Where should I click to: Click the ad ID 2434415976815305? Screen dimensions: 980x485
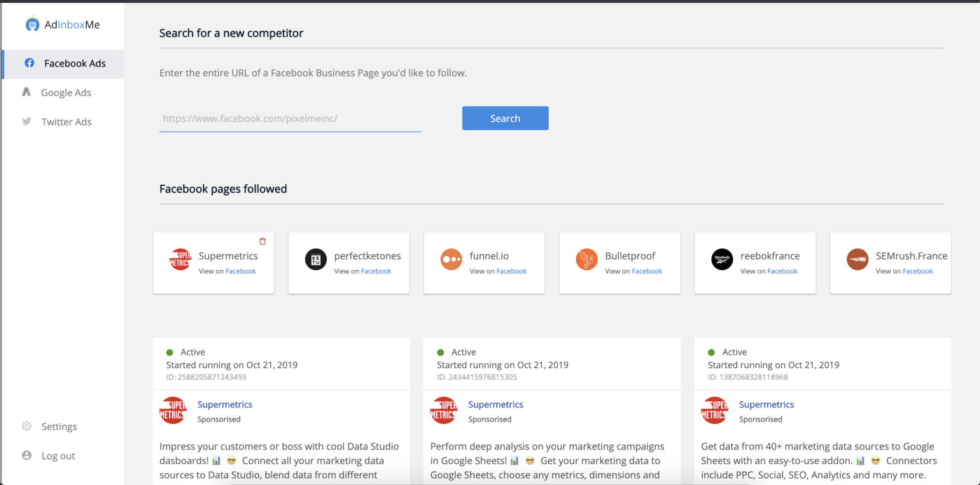[477, 377]
